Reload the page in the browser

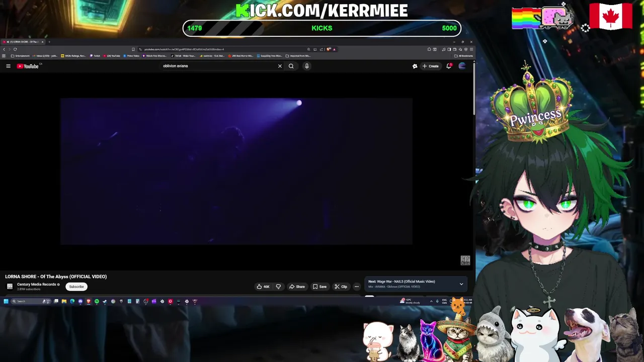coord(15,49)
